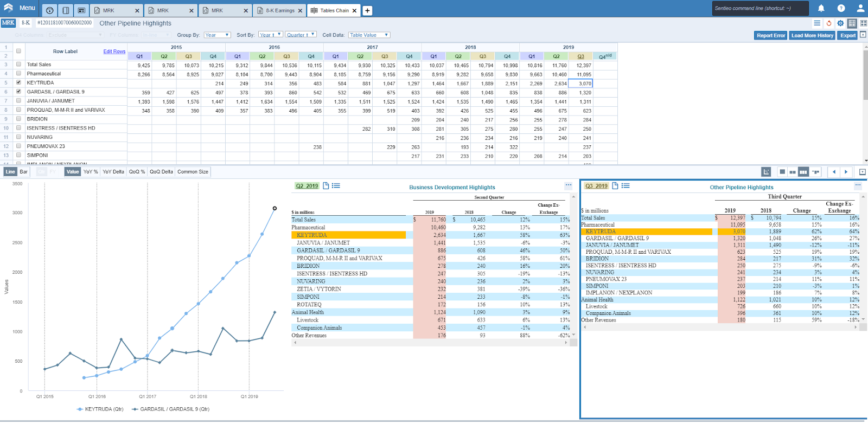Go to previous document with left arrow
This screenshot has width=868, height=424.
[834, 172]
